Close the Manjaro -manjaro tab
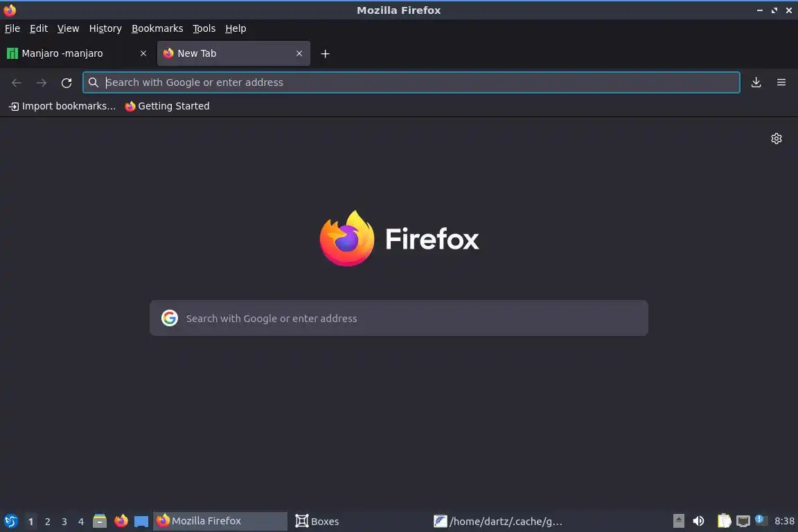Screen dimensions: 798x532 click(x=143, y=53)
